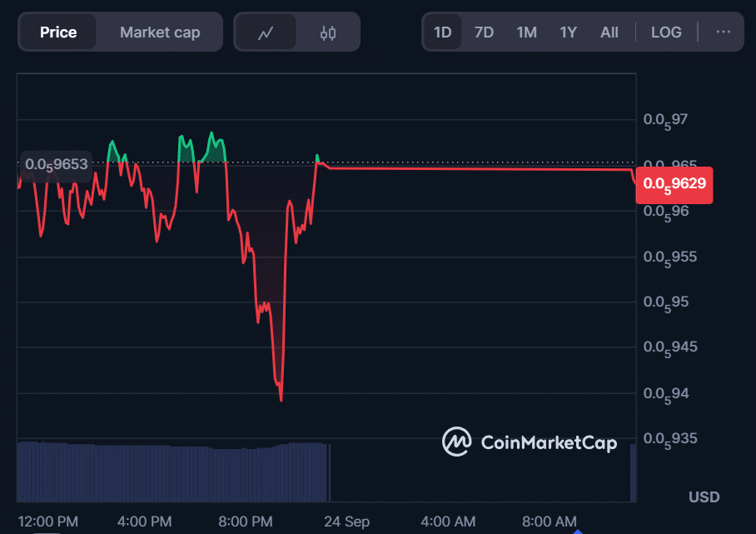Click the current price label 0.0₅9629
756x534 pixels.
(x=674, y=184)
